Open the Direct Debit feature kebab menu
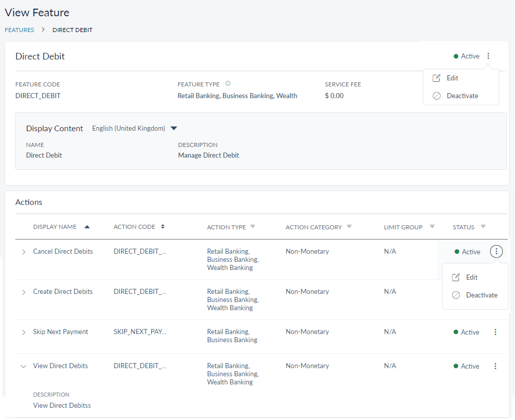This screenshot has width=515, height=420. [489, 56]
